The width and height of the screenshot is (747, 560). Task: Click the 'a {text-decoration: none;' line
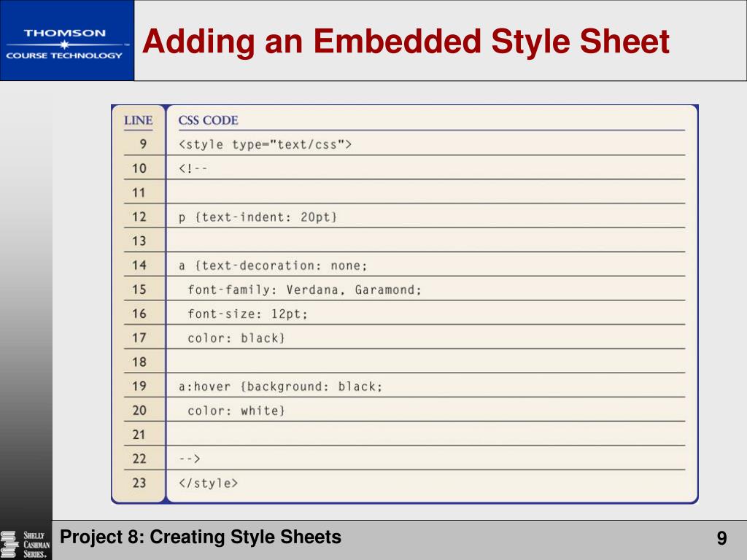(273, 265)
